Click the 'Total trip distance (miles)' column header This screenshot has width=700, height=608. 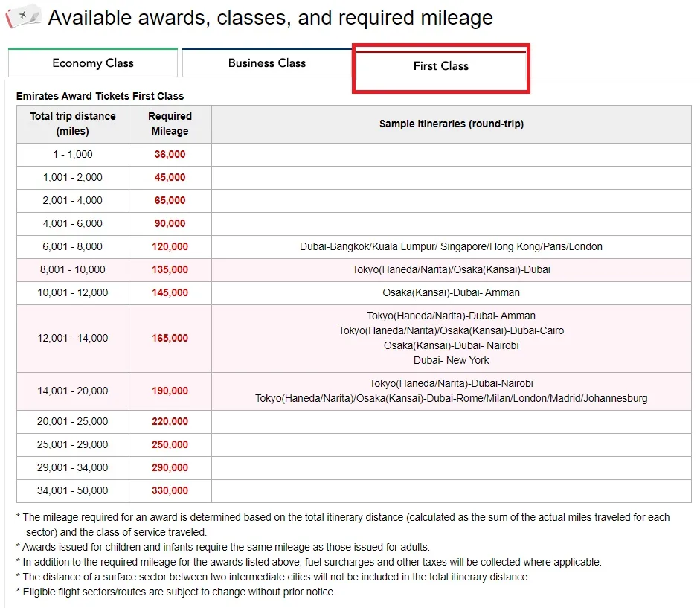tap(73, 124)
